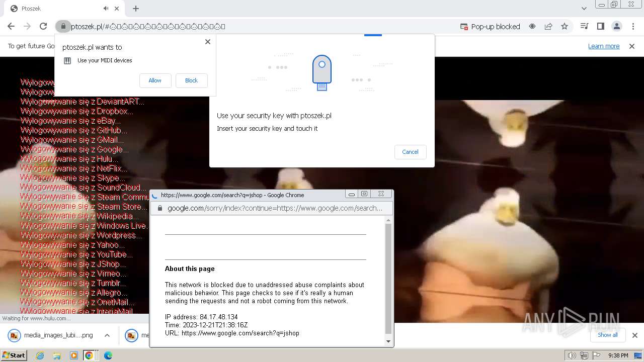Toggle the Chrome side panel
This screenshot has height=362, width=644.
[600, 27]
